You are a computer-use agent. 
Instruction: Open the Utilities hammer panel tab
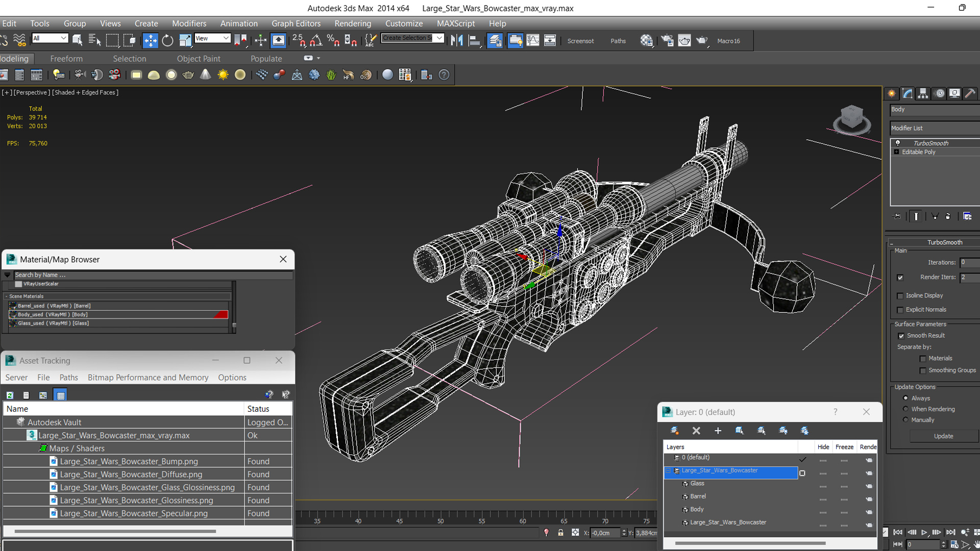[x=970, y=93]
